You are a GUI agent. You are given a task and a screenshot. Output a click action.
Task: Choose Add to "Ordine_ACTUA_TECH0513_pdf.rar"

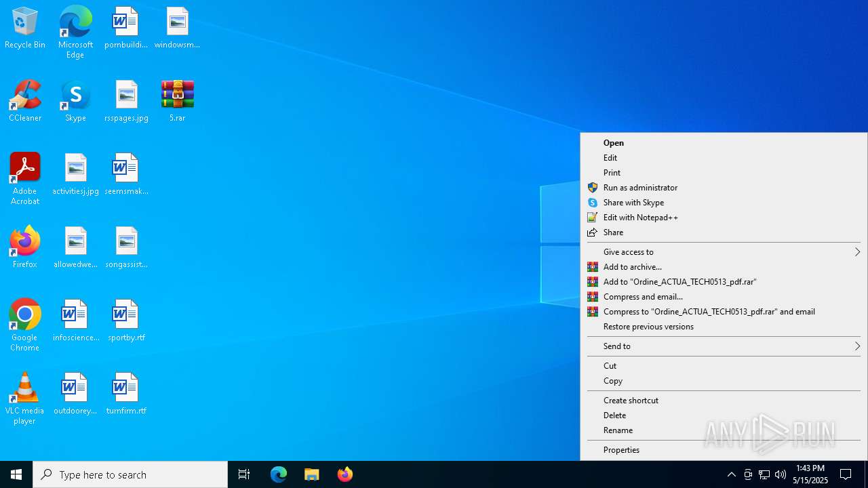724,282
